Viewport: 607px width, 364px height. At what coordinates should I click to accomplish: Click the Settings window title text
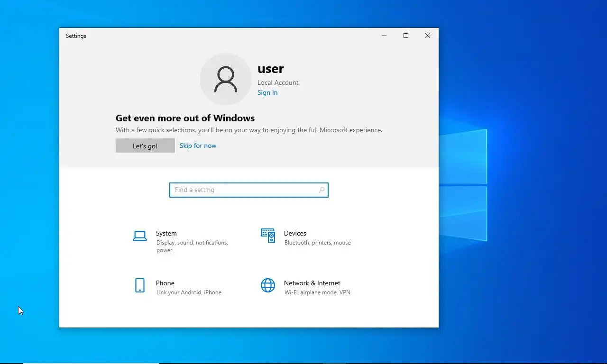76,36
